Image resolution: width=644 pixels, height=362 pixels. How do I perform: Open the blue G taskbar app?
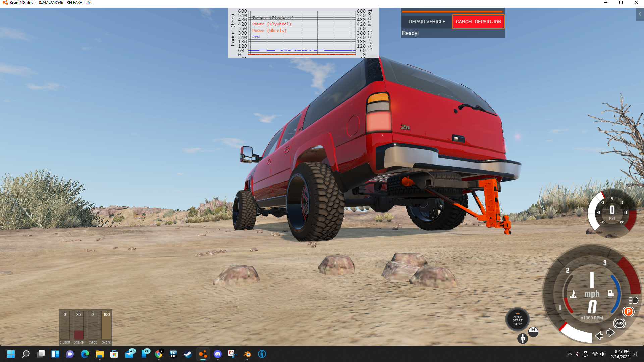coord(262,354)
